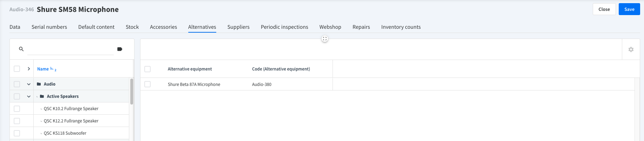This screenshot has height=141, width=644.
Task: Click the Audio folder label
Action: [x=50, y=84]
